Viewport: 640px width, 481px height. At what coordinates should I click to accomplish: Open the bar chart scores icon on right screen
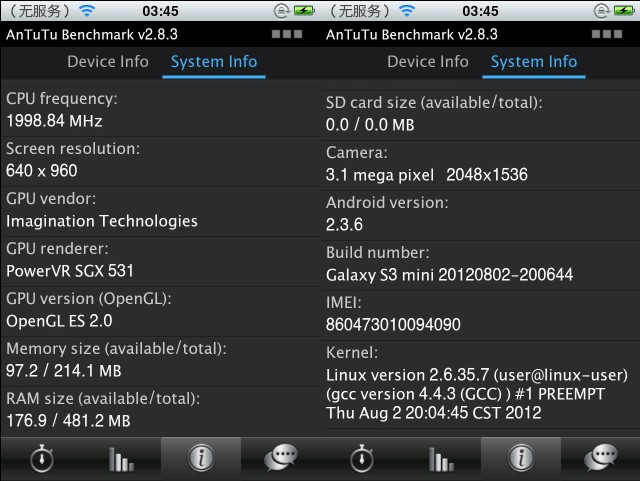coord(441,459)
